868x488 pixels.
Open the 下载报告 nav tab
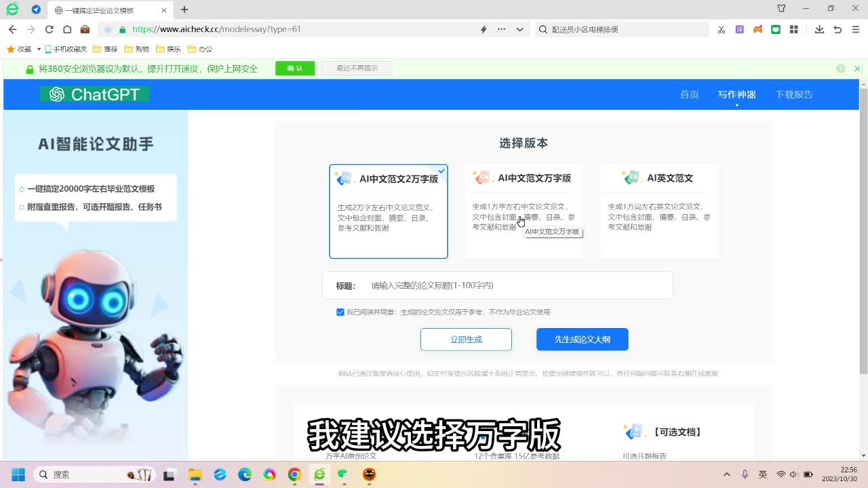point(793,95)
